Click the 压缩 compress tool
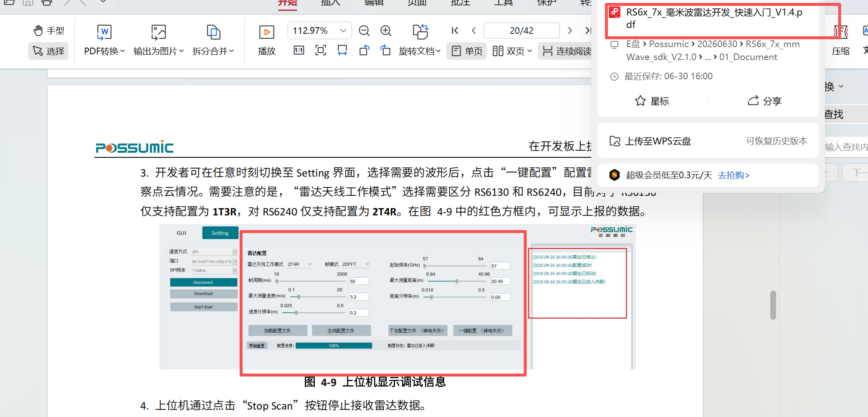The image size is (868, 417). click(x=840, y=41)
